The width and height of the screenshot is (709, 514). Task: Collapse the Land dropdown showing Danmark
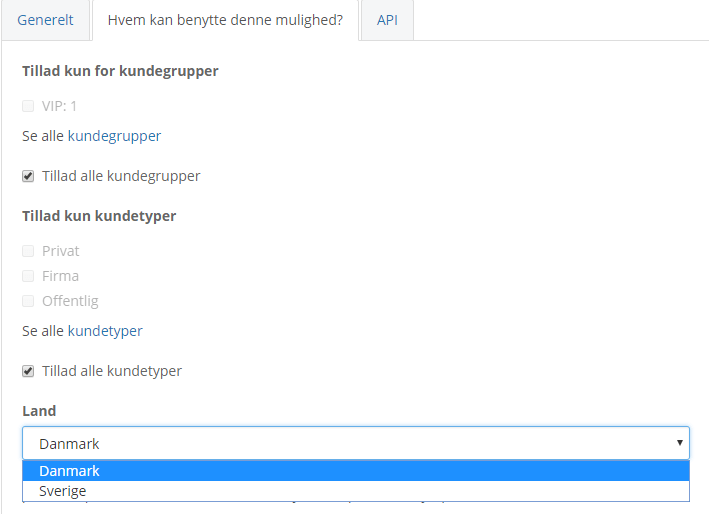click(356, 443)
